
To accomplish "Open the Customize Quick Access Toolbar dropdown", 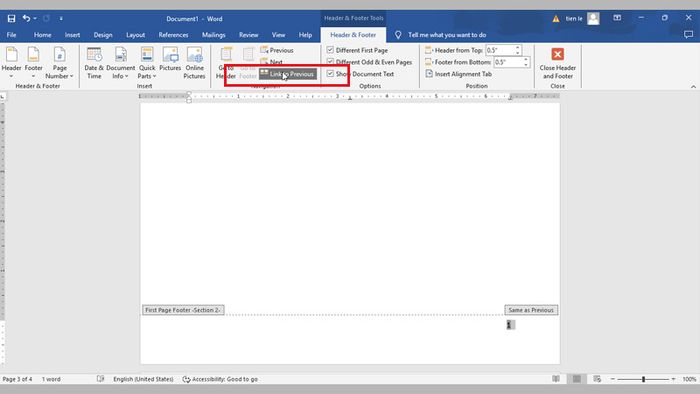I will click(61, 19).
